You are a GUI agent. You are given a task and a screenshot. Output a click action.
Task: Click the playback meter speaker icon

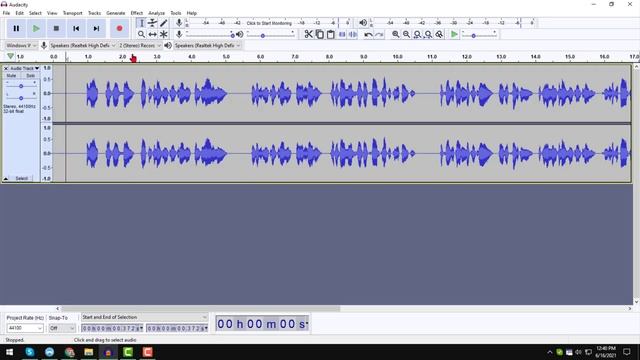click(363, 23)
